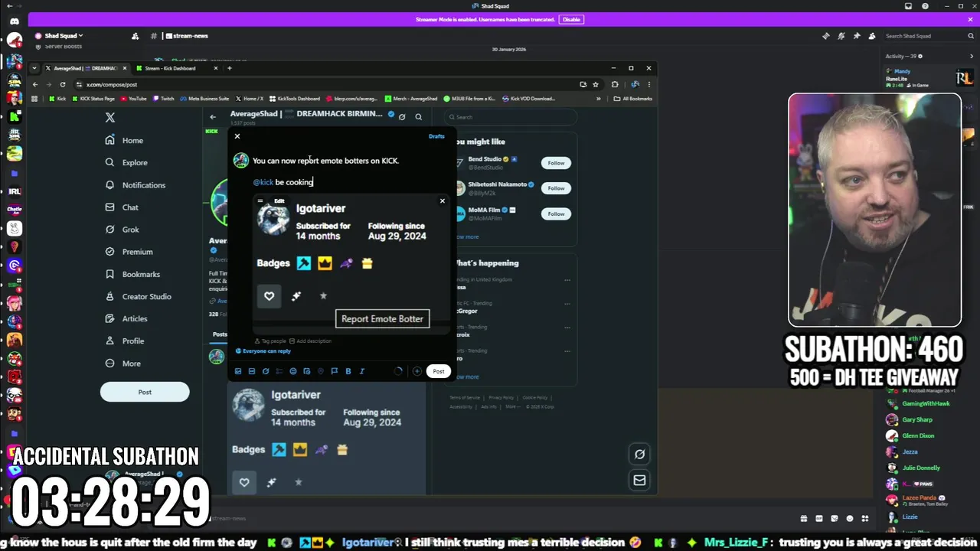Open browser extensions puzzle icon
The width and height of the screenshot is (980, 551).
(615, 84)
